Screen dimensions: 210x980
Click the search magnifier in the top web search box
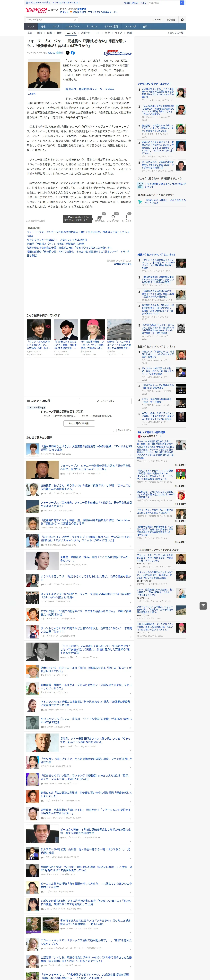tap(182, 3)
